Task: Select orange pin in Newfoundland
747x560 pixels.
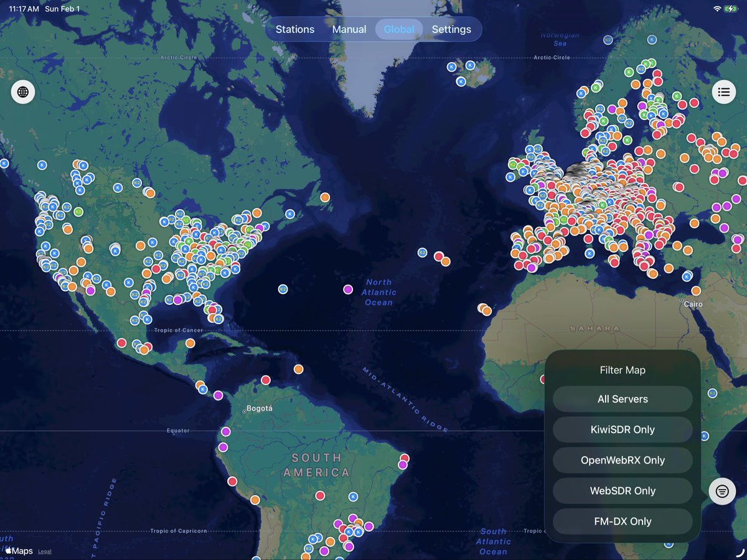Action: [325, 197]
